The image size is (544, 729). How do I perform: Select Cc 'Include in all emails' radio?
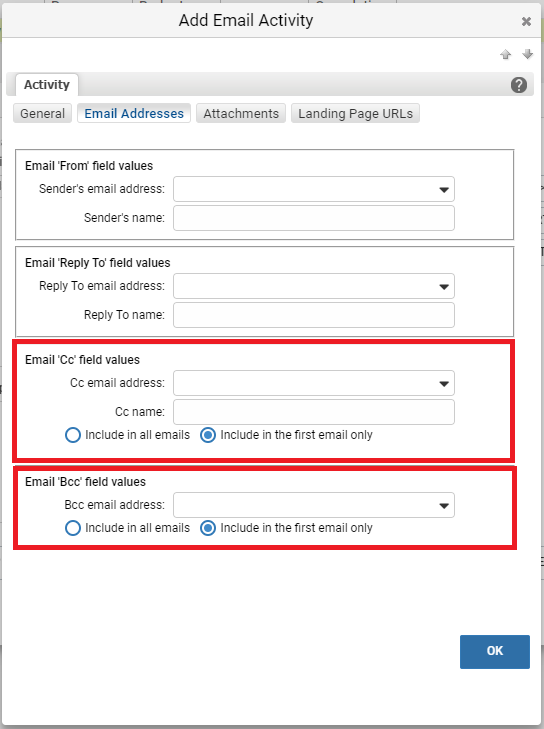coord(73,435)
